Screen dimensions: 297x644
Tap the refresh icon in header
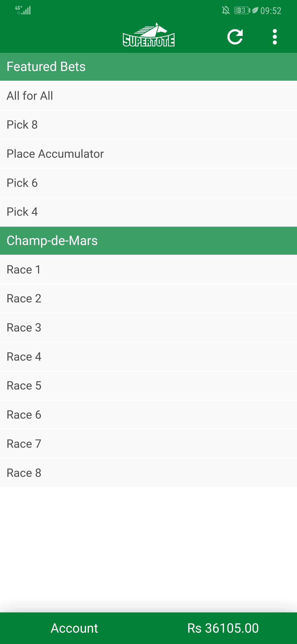pos(235,37)
